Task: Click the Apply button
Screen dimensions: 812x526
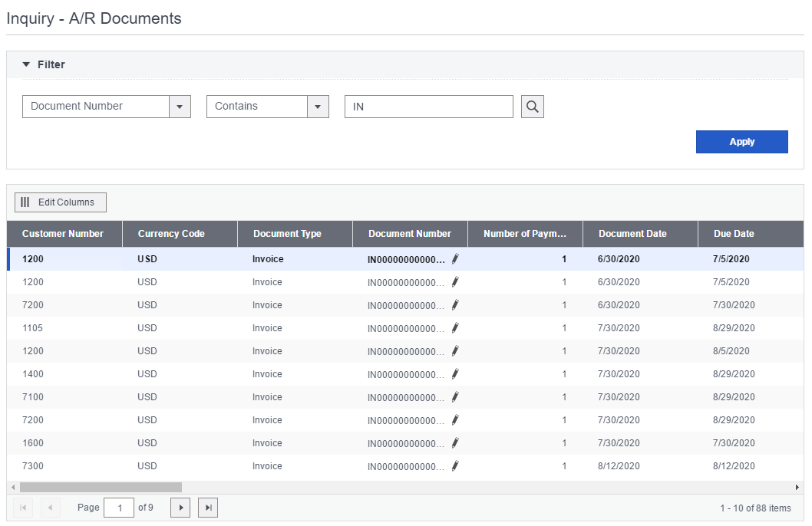Action: point(741,142)
